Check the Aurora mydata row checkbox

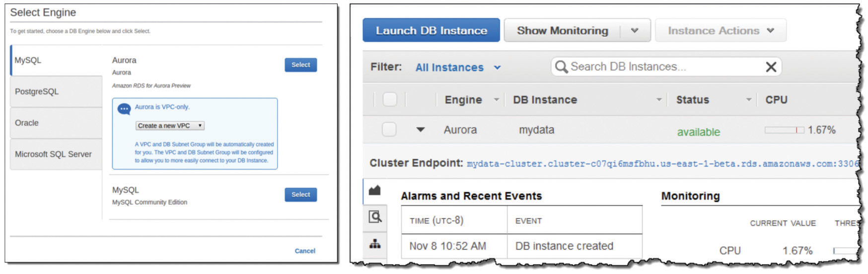tap(389, 130)
